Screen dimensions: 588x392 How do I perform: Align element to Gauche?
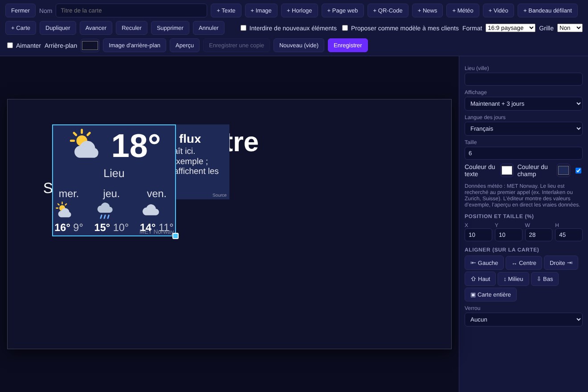(x=484, y=263)
